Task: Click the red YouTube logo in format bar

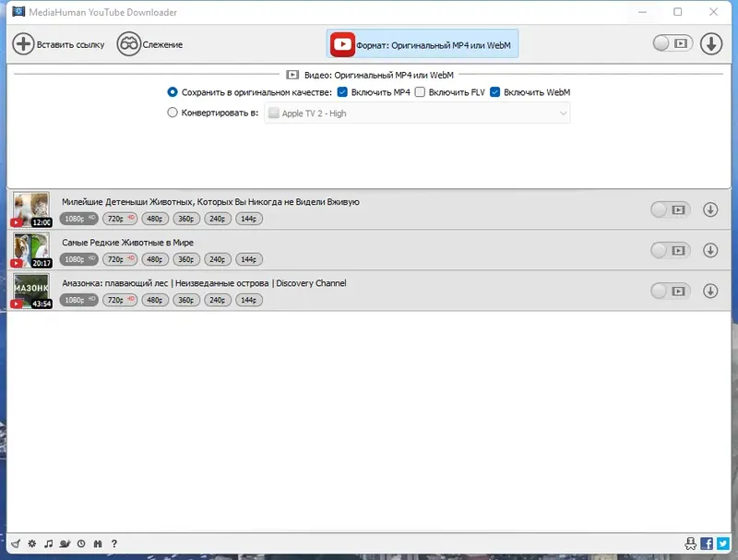Action: [342, 44]
